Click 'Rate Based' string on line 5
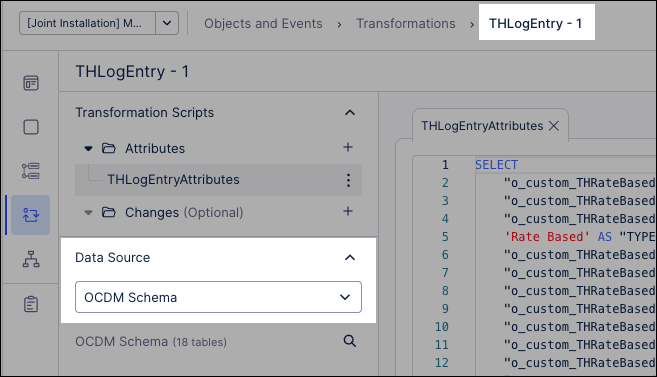Viewport: 657px width, 377px height. pos(546,237)
